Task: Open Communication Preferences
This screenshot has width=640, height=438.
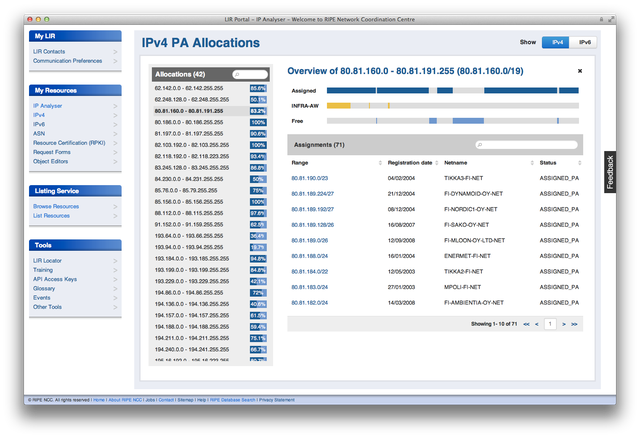Action: click(x=67, y=61)
